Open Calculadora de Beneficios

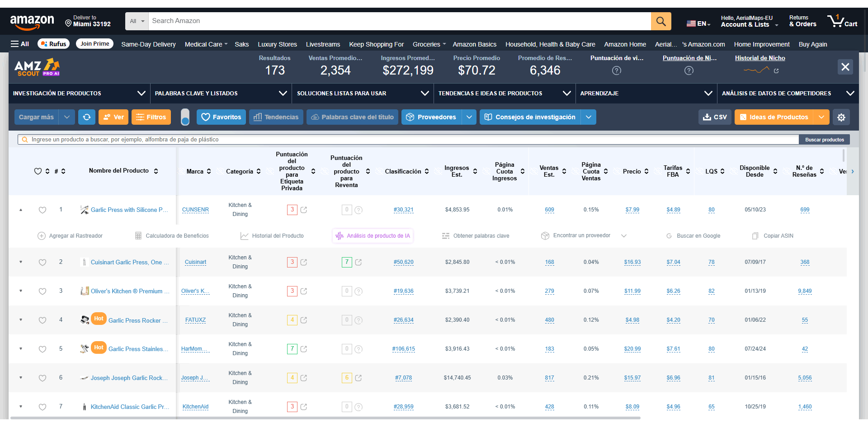pos(172,236)
